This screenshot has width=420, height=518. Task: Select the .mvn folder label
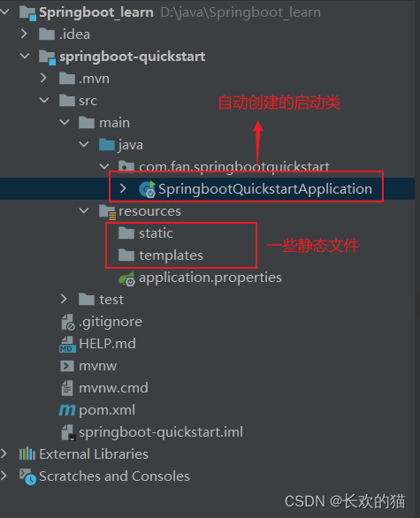pos(95,79)
